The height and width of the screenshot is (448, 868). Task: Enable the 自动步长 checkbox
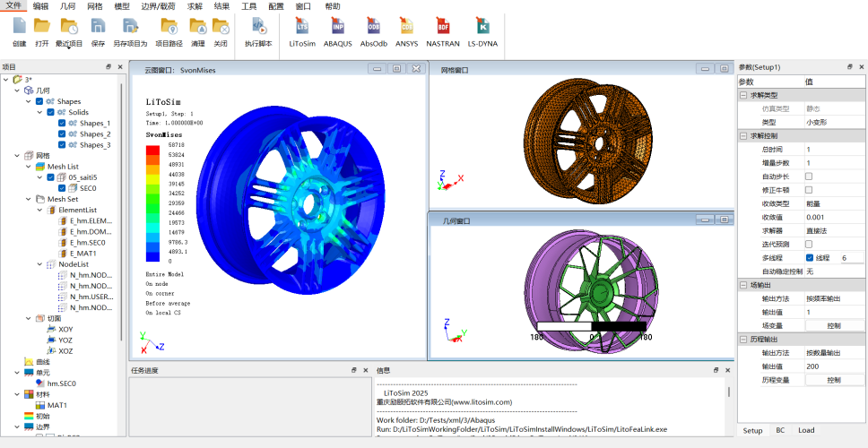pos(809,177)
